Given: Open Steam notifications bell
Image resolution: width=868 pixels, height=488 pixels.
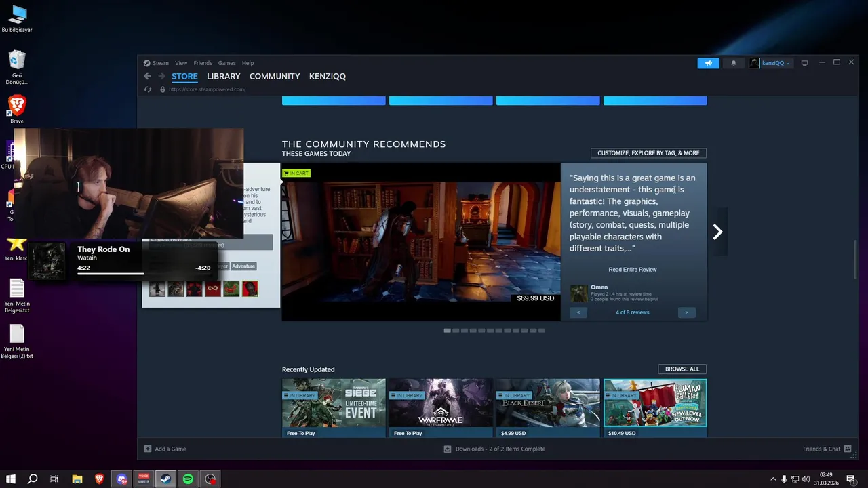Looking at the screenshot, I should click(x=733, y=63).
